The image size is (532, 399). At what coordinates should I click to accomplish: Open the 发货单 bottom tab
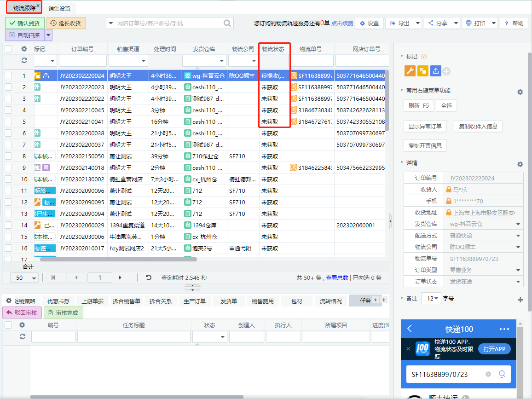coord(229,301)
